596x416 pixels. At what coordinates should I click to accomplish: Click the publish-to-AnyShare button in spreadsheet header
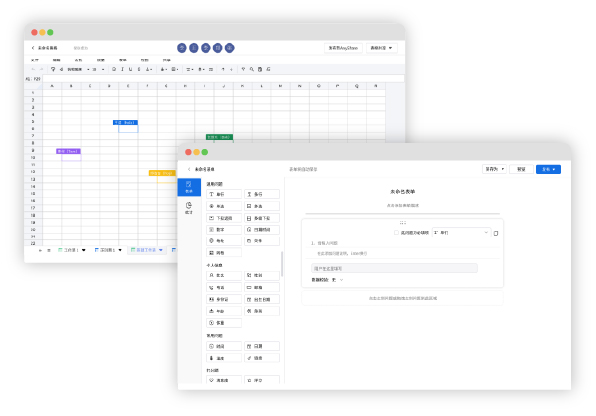pos(343,48)
